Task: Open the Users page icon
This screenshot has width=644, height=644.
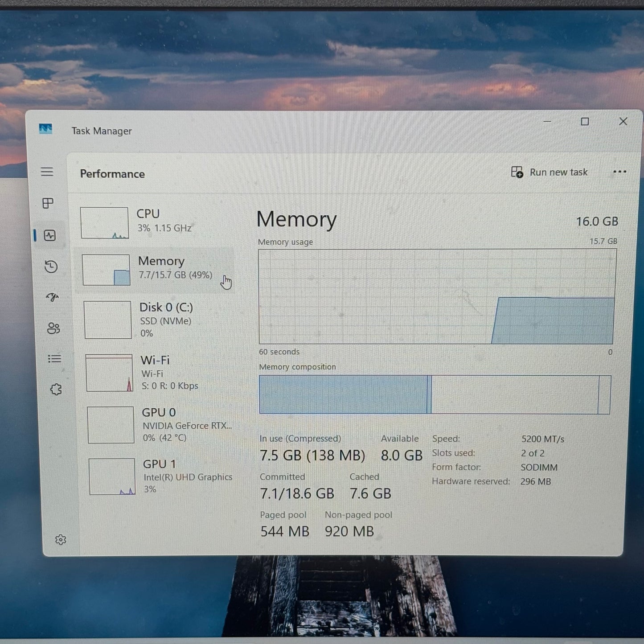Action: coord(53,328)
